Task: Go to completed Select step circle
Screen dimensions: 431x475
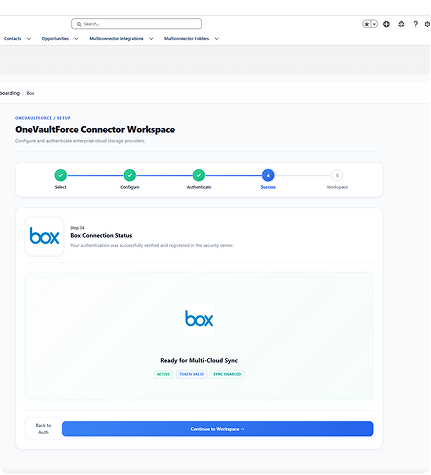Action: 61,175
